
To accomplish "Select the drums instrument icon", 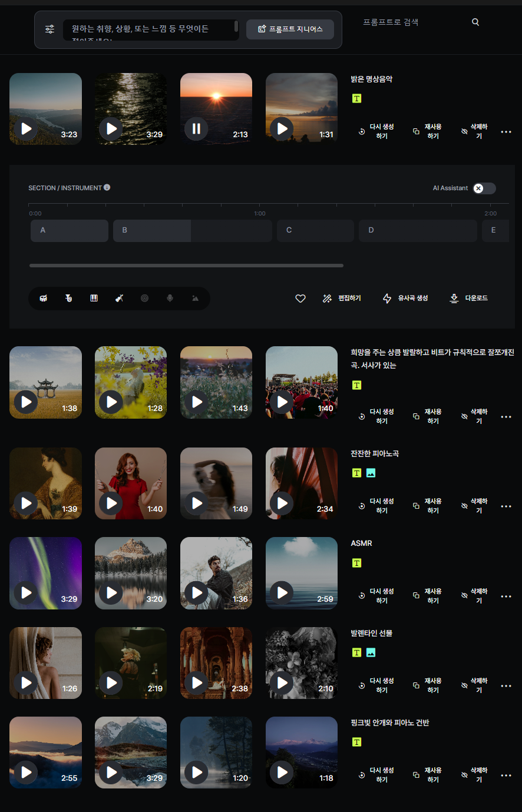I will [x=44, y=299].
